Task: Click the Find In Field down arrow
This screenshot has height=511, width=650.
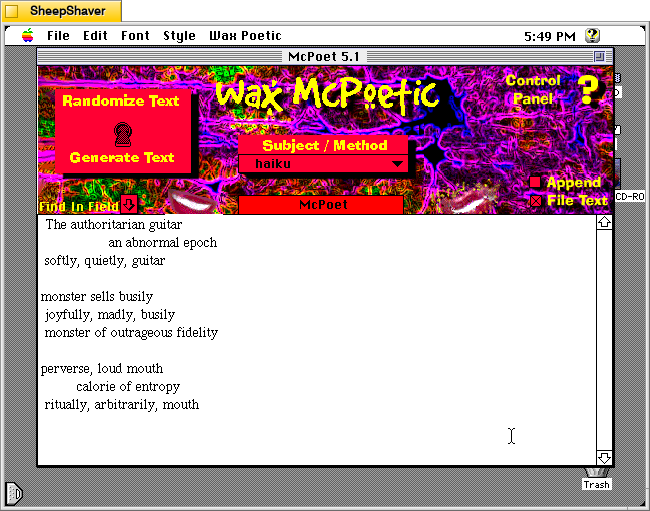Action: tap(129, 204)
